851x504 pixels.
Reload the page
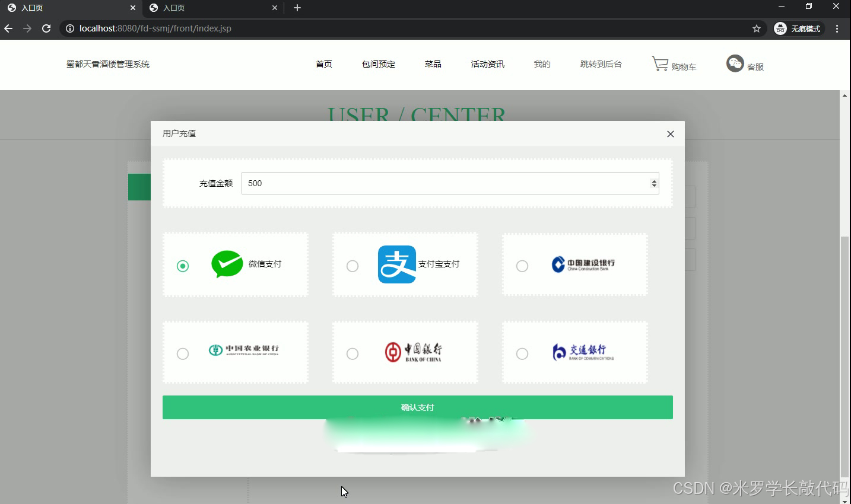(x=46, y=28)
